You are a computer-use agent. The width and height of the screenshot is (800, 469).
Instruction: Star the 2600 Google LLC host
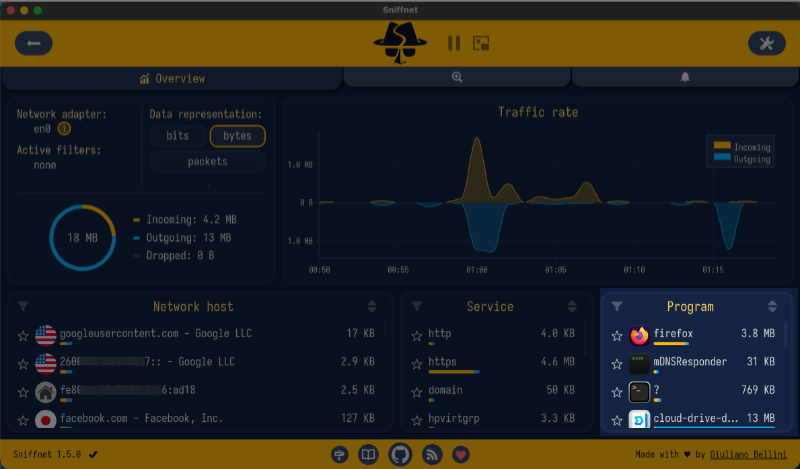(23, 364)
